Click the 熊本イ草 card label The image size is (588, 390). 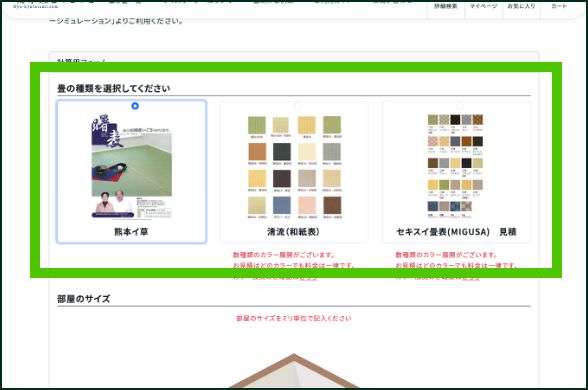point(131,232)
